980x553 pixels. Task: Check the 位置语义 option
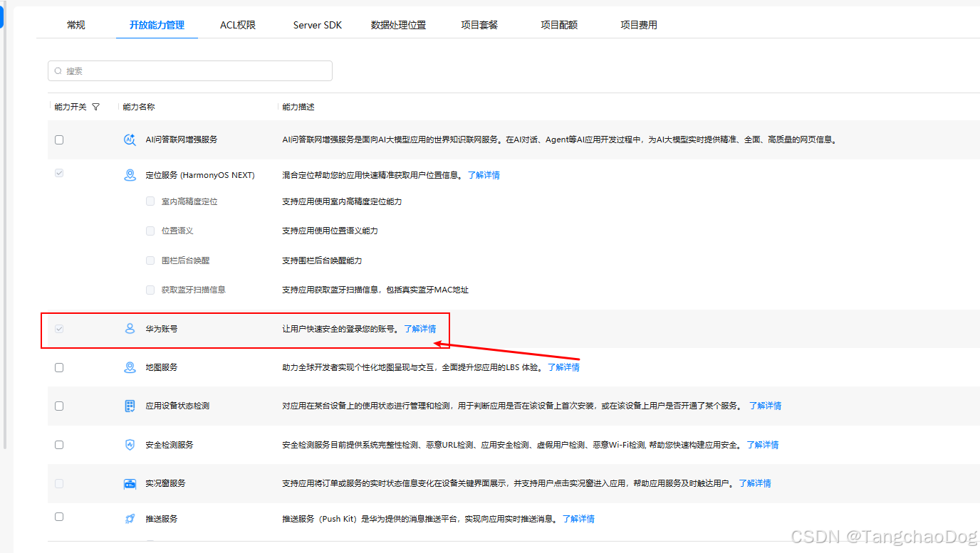(150, 231)
